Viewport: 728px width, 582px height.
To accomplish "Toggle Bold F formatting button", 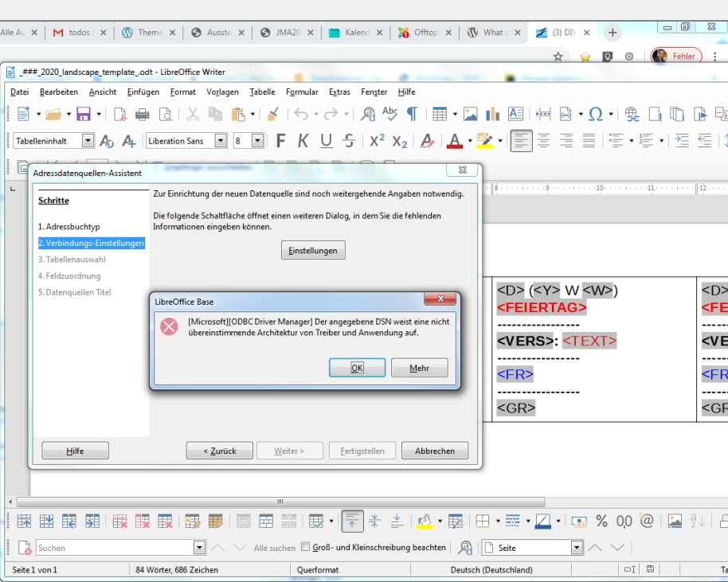I will [x=280, y=141].
